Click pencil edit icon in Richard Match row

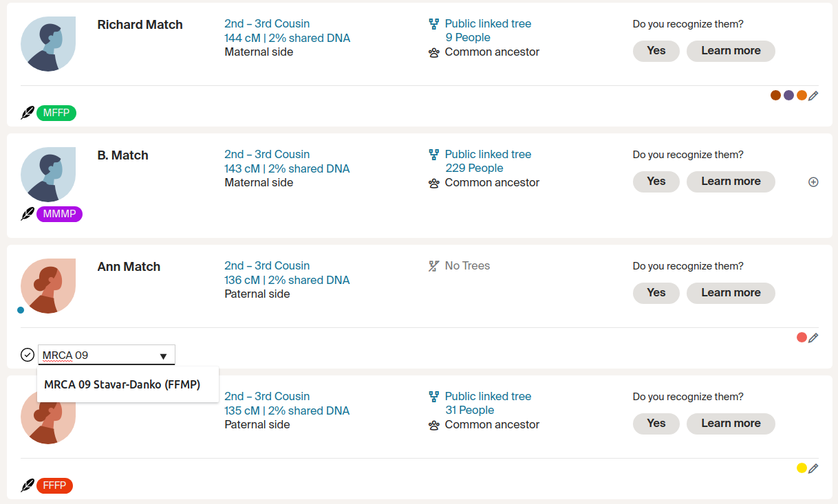[813, 96]
